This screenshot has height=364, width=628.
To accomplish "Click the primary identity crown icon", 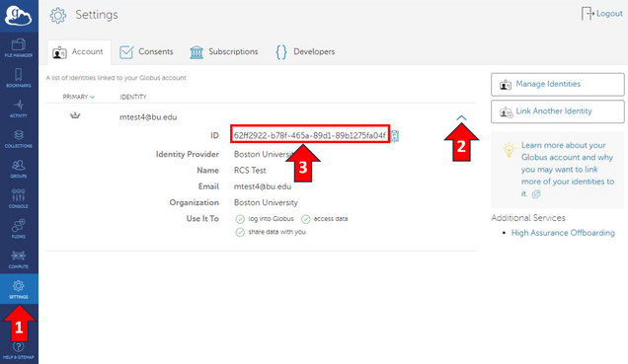I will tap(75, 115).
